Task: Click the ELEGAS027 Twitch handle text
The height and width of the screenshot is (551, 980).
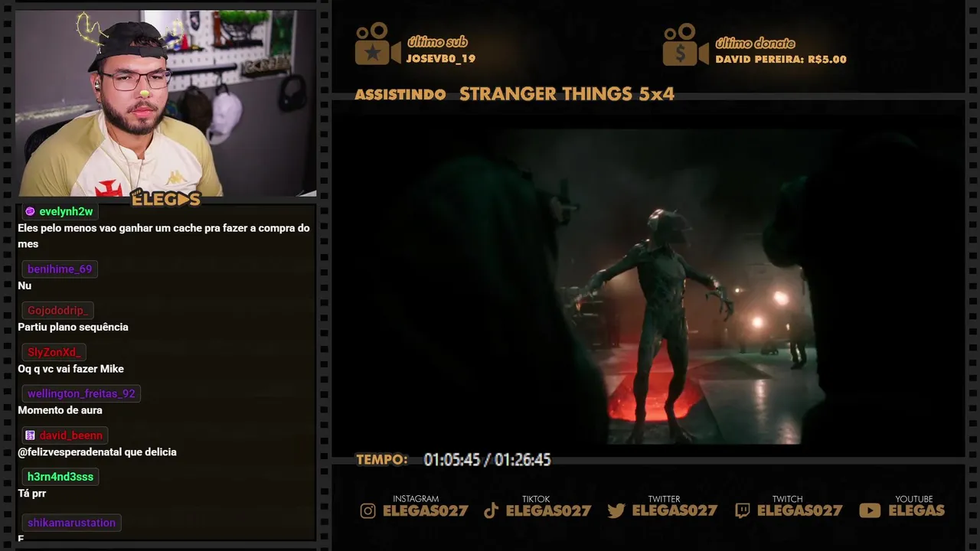Action: pyautogui.click(x=799, y=511)
